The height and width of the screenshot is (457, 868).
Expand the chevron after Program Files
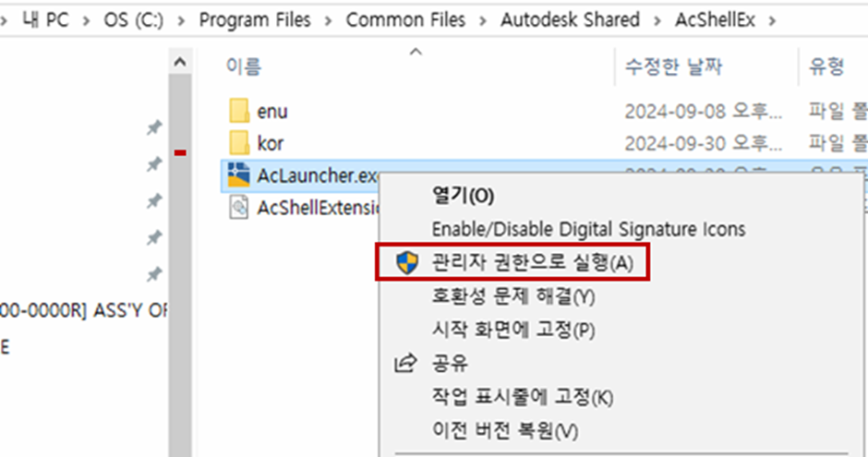click(x=328, y=21)
